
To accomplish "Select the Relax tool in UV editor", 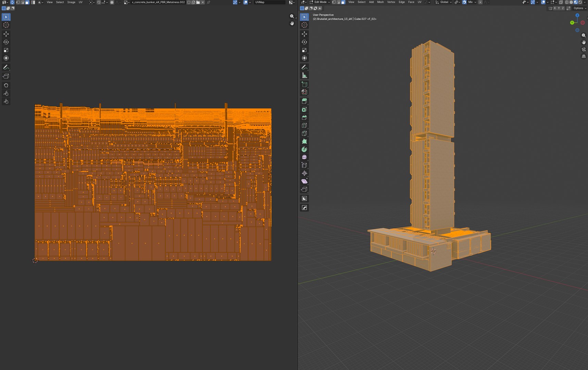I will tap(6, 93).
